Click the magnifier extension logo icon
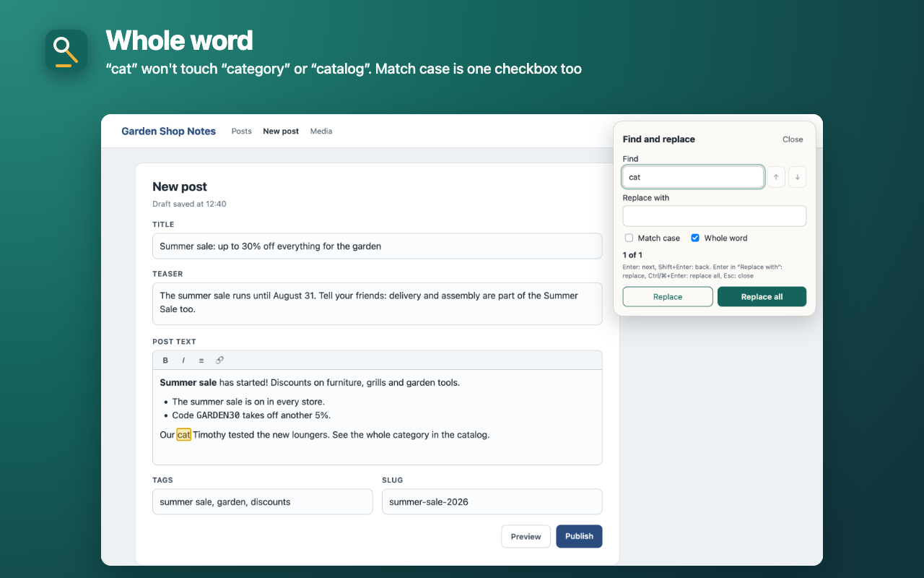 [x=66, y=51]
